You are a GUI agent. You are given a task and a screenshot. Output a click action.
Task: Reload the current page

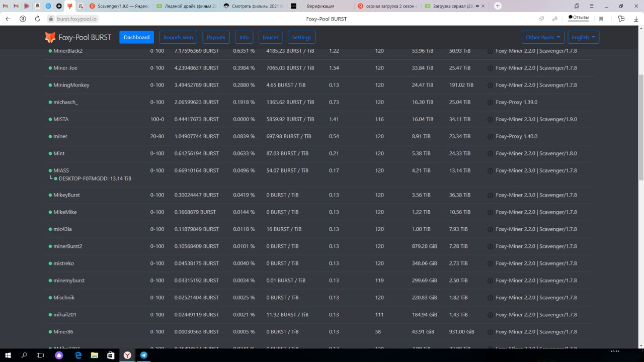coord(37,19)
